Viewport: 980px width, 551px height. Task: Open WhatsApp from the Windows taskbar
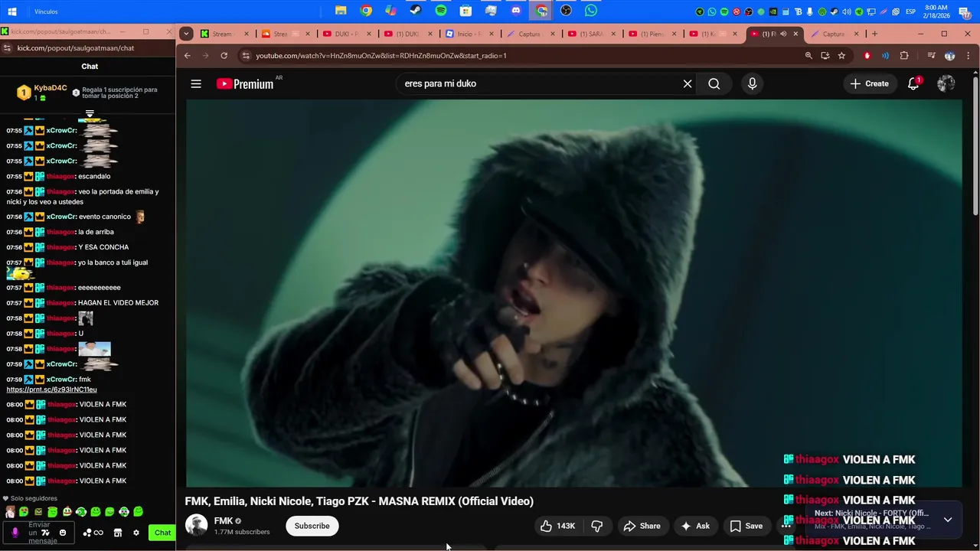[591, 11]
